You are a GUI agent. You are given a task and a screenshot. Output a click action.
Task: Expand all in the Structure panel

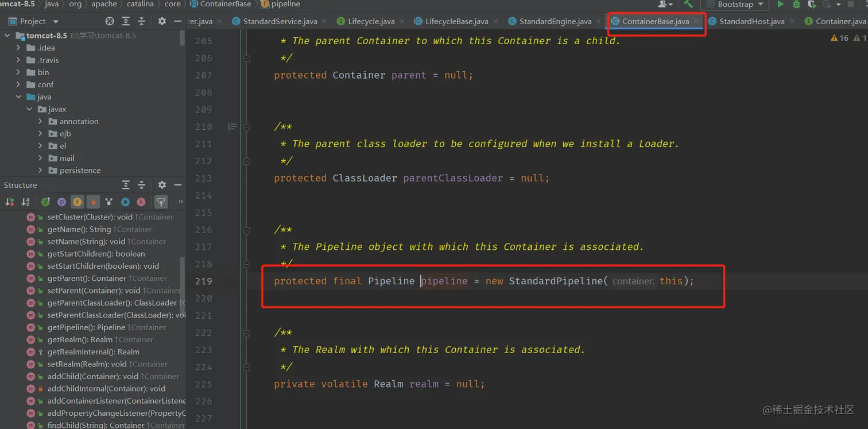click(126, 185)
